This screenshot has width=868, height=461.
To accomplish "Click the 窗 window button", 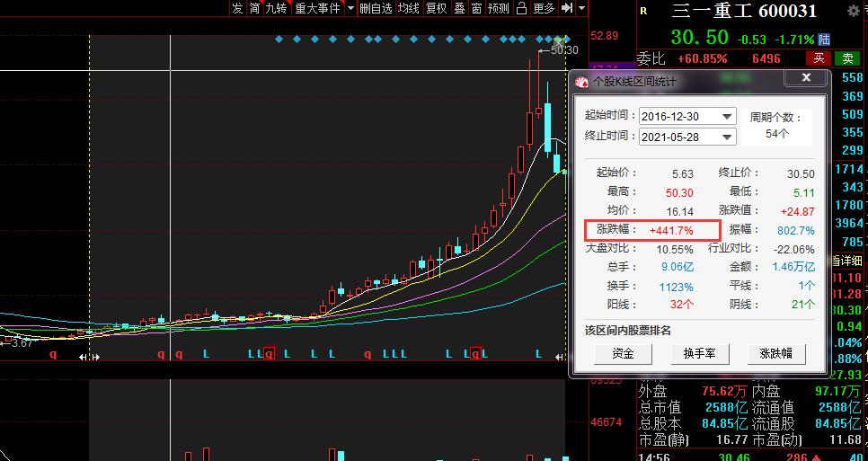I will pos(476,8).
